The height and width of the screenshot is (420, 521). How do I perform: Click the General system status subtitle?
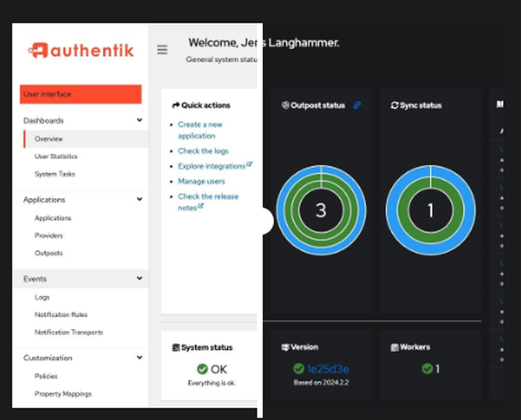tap(221, 59)
